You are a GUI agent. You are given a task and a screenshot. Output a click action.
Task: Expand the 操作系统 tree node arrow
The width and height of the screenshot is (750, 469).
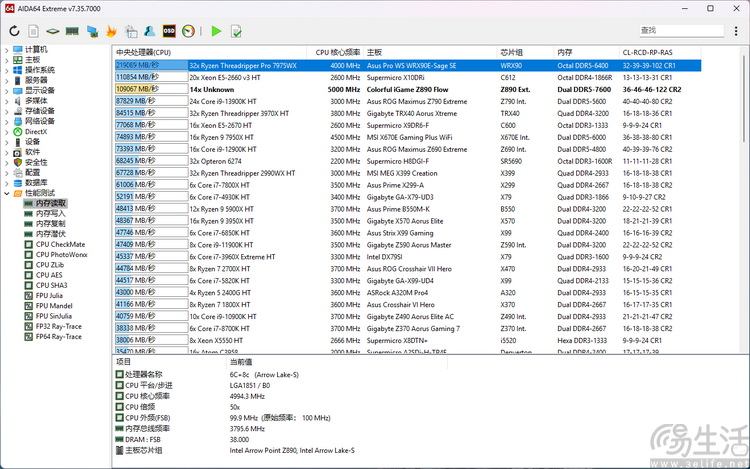tap(7, 70)
